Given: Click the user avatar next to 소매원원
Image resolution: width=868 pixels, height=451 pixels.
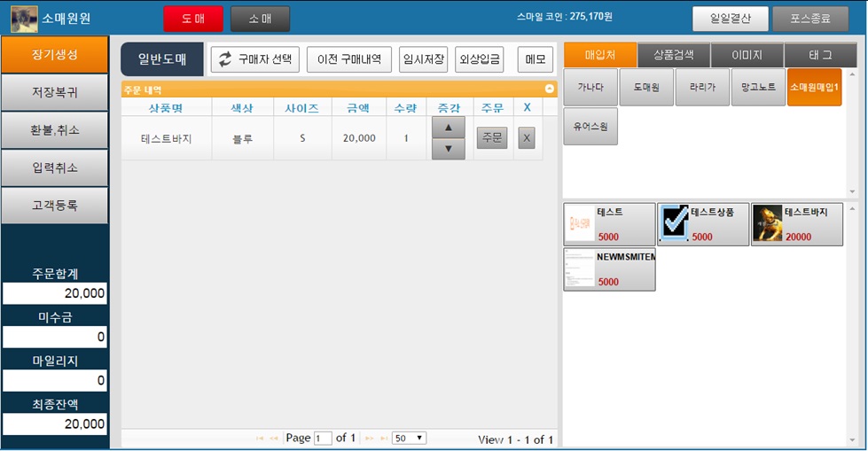Looking at the screenshot, I should (x=24, y=18).
